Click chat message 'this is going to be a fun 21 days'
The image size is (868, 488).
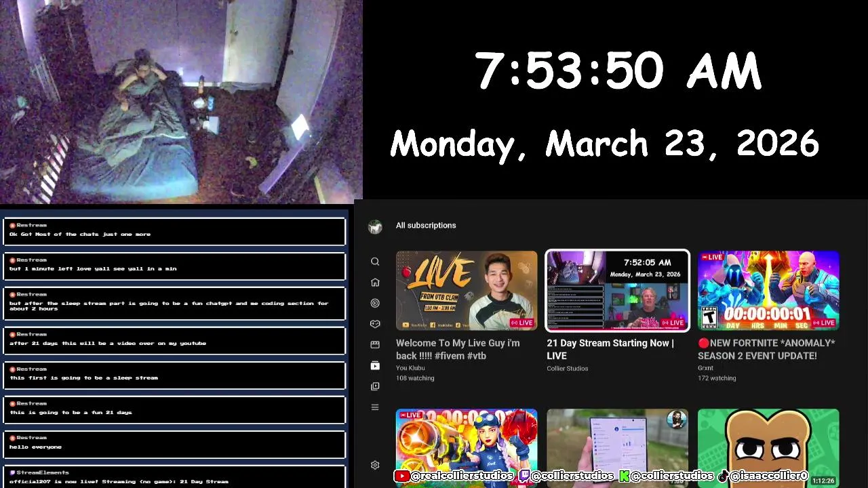(x=174, y=409)
